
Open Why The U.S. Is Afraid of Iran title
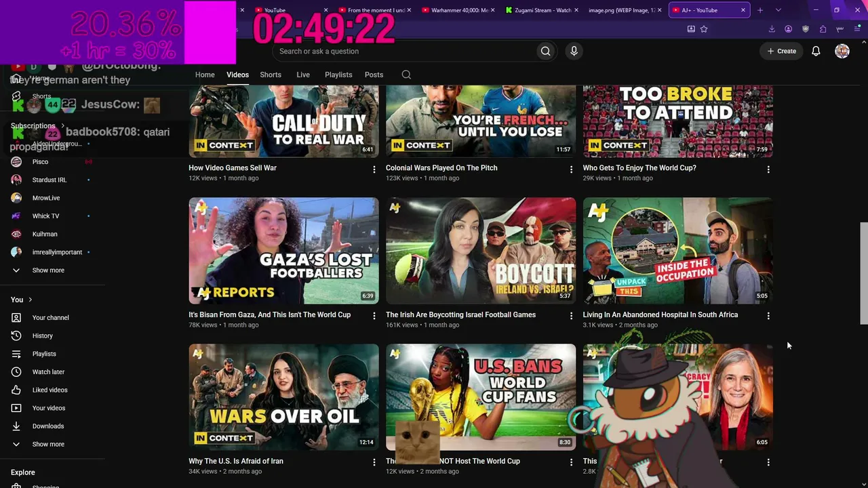236,461
